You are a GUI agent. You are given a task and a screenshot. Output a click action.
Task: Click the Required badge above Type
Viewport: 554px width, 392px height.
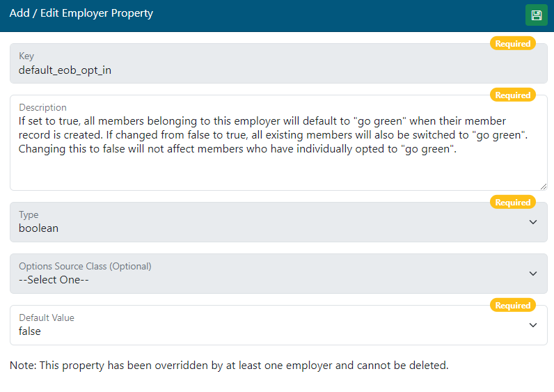(513, 203)
